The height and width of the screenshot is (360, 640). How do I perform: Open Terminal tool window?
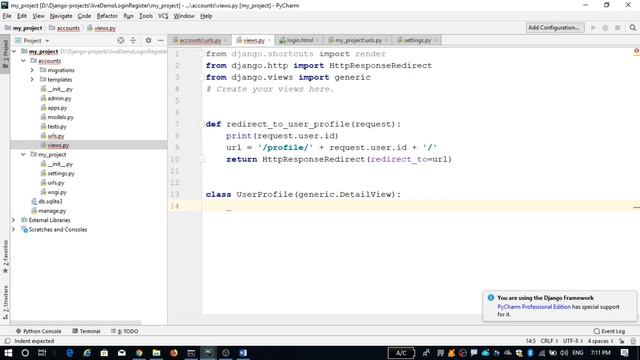click(x=86, y=331)
